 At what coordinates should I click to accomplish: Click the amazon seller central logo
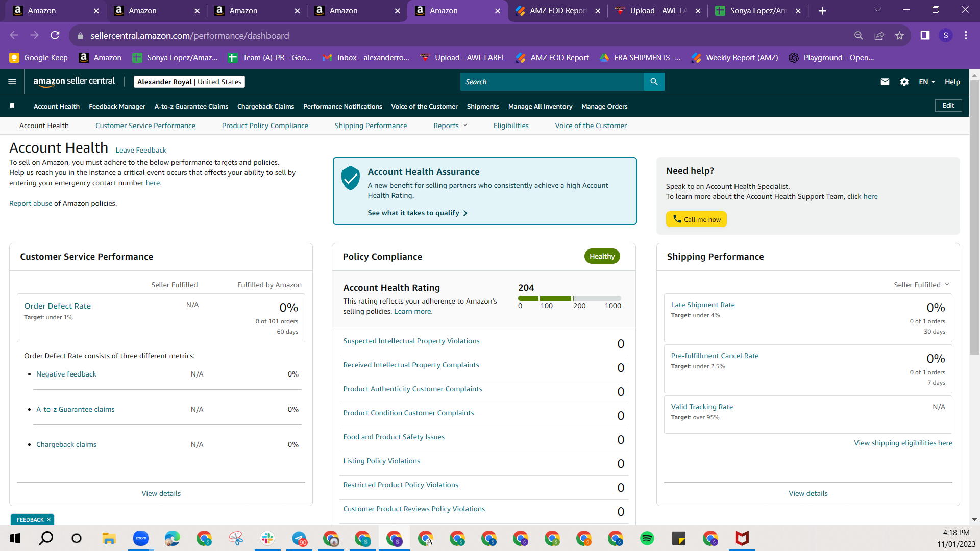tap(74, 82)
